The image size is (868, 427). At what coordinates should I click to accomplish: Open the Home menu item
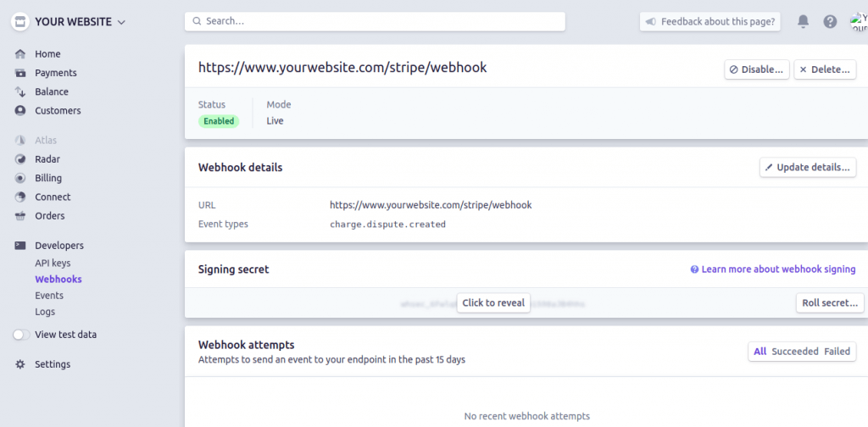click(47, 54)
